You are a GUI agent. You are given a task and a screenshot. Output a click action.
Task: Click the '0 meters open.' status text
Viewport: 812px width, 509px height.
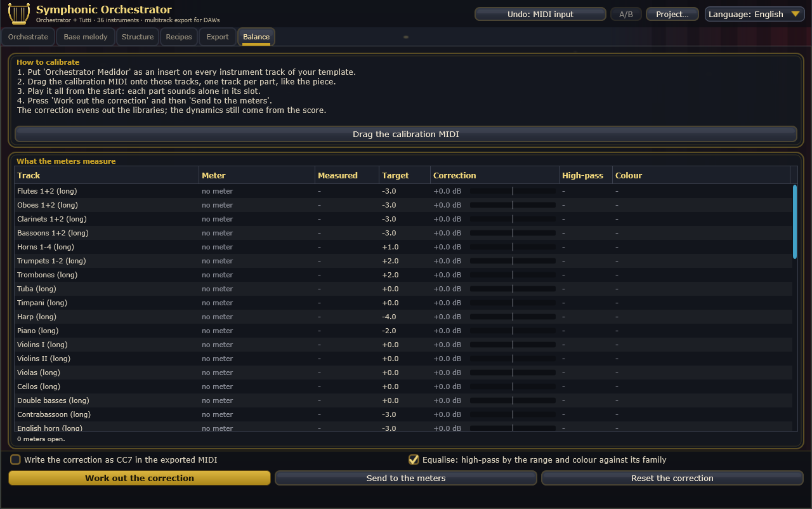pyautogui.click(x=41, y=439)
